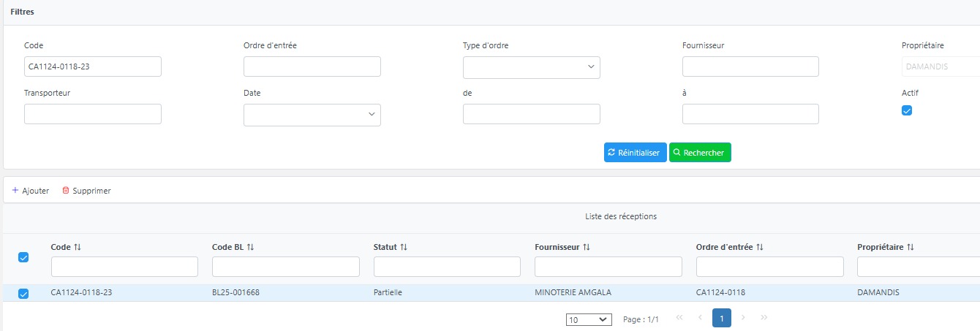Sort by Ordre d'entrée column arrows icon
This screenshot has width=980, height=331.
pyautogui.click(x=760, y=247)
